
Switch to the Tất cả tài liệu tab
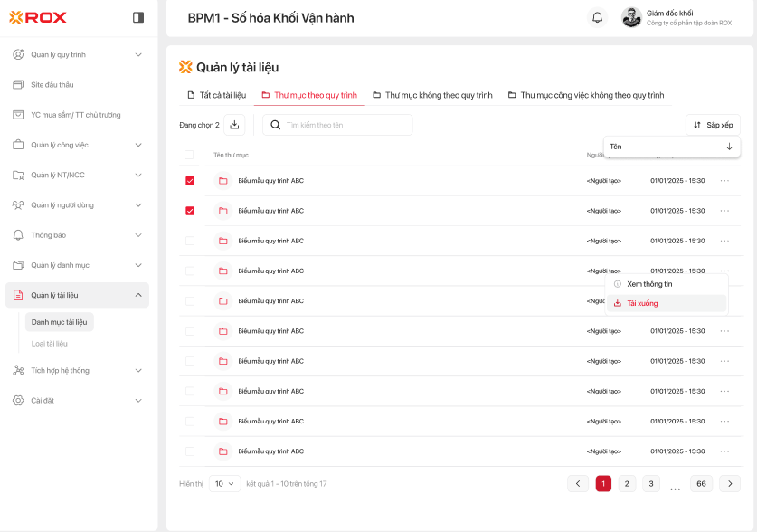(x=216, y=95)
